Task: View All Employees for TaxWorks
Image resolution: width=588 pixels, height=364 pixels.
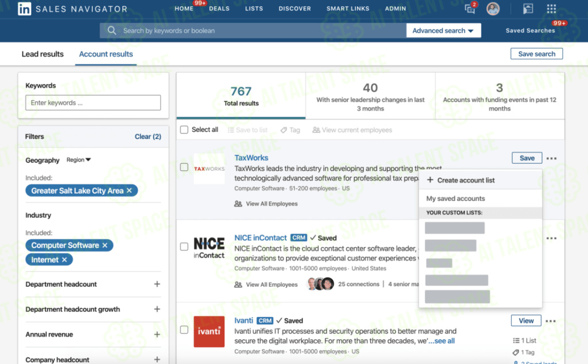Action: pyautogui.click(x=266, y=204)
